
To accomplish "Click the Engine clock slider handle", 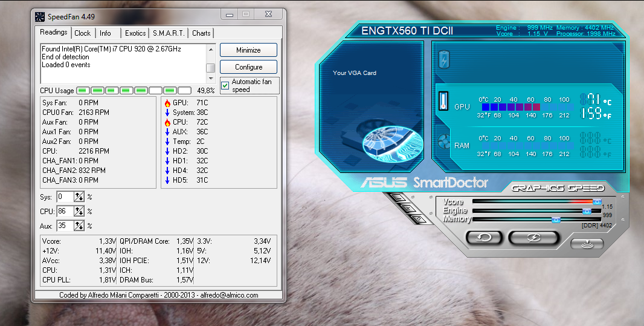I will tap(587, 211).
